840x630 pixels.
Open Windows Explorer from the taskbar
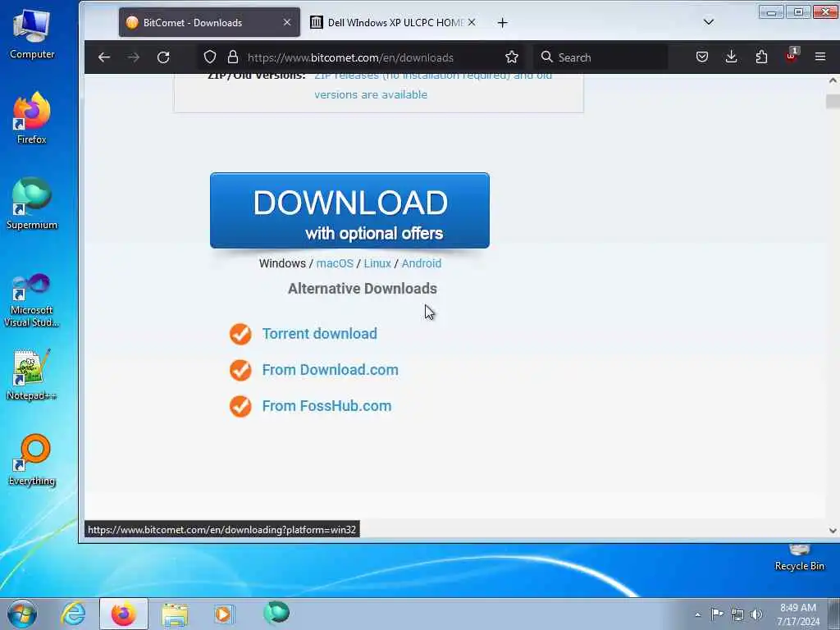pyautogui.click(x=175, y=614)
